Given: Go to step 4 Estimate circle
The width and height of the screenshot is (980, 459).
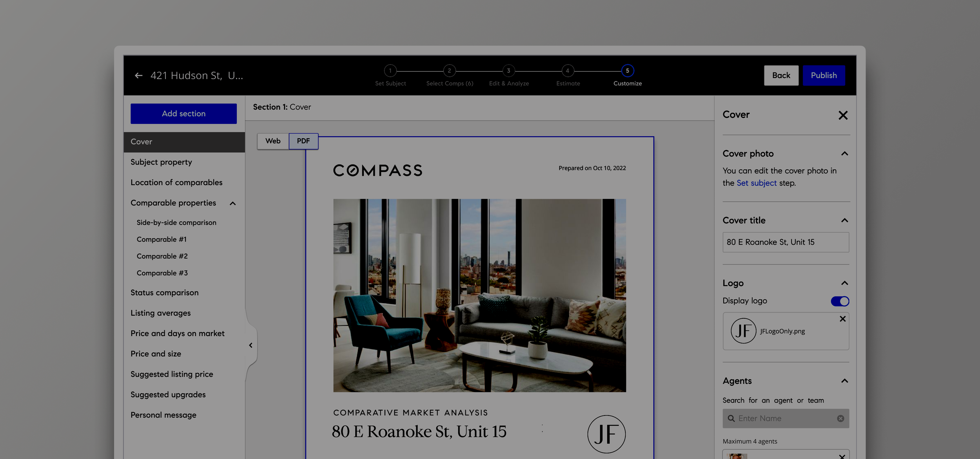Looking at the screenshot, I should click(567, 71).
